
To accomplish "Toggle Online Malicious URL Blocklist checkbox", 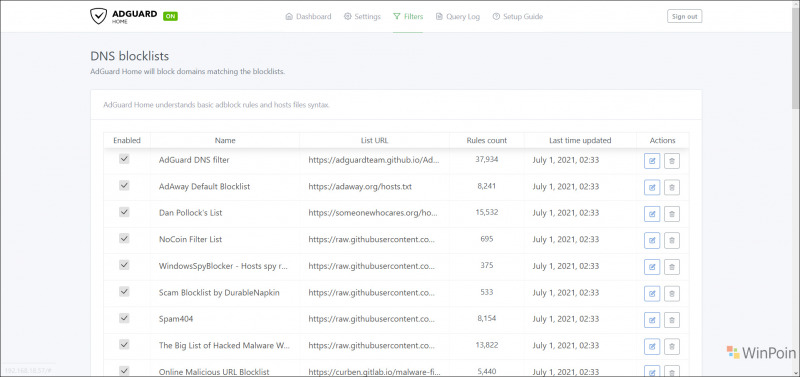I will click(x=124, y=371).
